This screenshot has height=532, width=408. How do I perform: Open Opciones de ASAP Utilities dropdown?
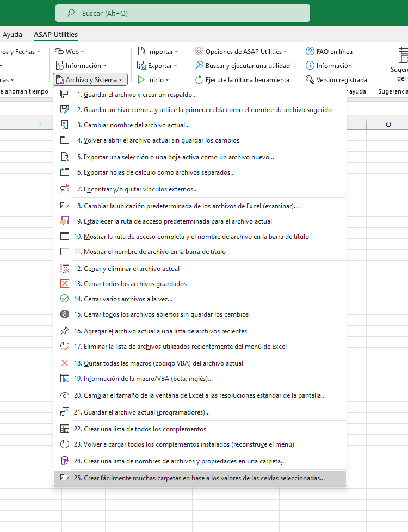(240, 52)
